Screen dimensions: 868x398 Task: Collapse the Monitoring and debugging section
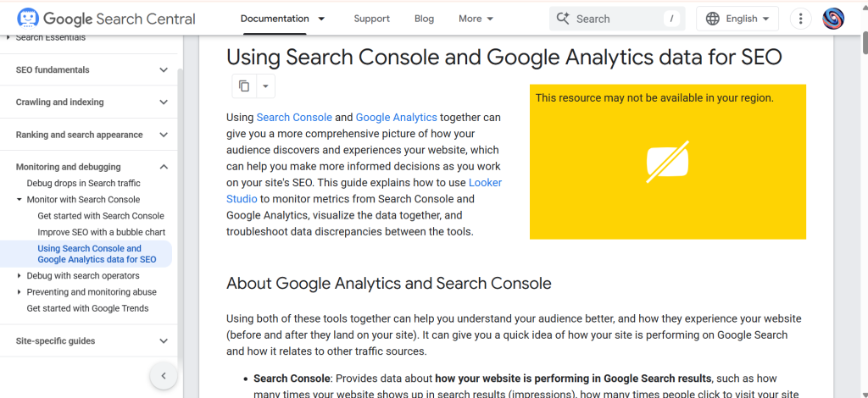164,167
